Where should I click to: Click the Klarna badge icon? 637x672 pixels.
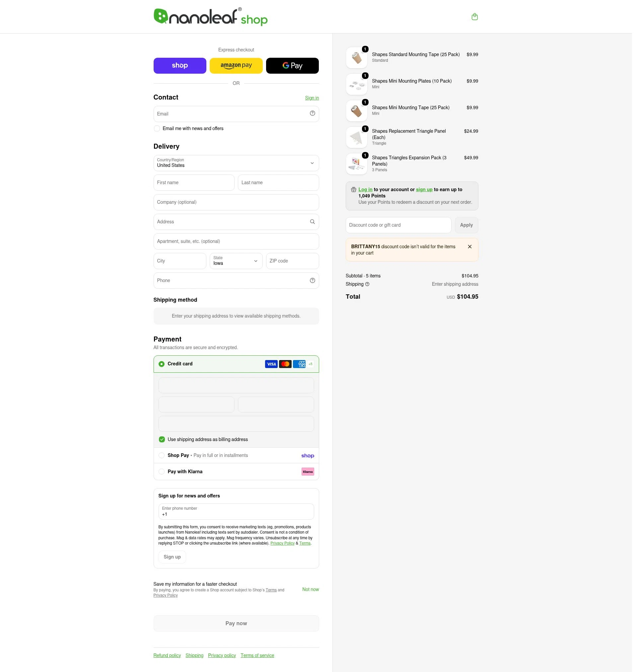click(310, 475)
